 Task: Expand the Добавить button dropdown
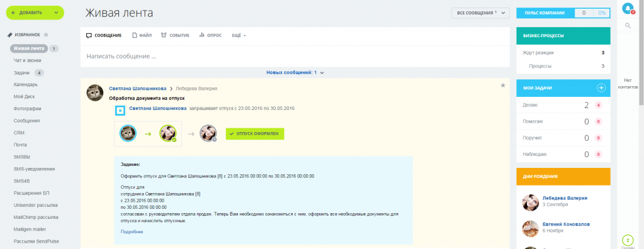click(56, 13)
